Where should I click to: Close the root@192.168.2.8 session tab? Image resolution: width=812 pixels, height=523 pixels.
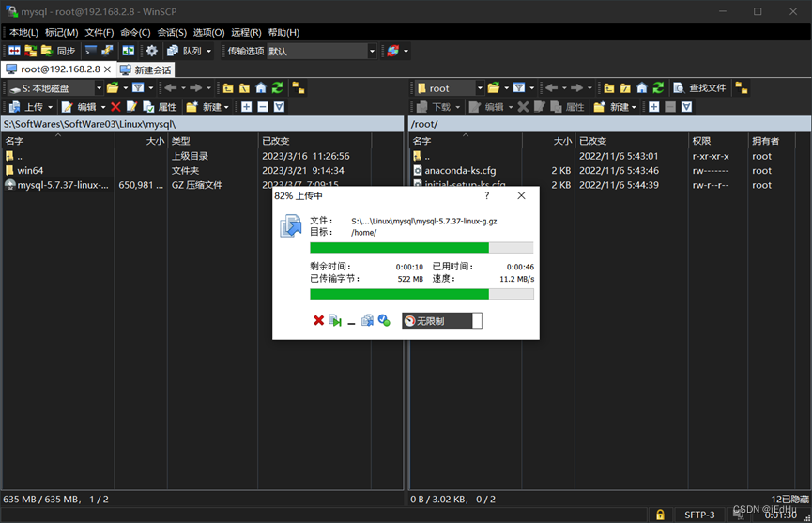coord(107,69)
